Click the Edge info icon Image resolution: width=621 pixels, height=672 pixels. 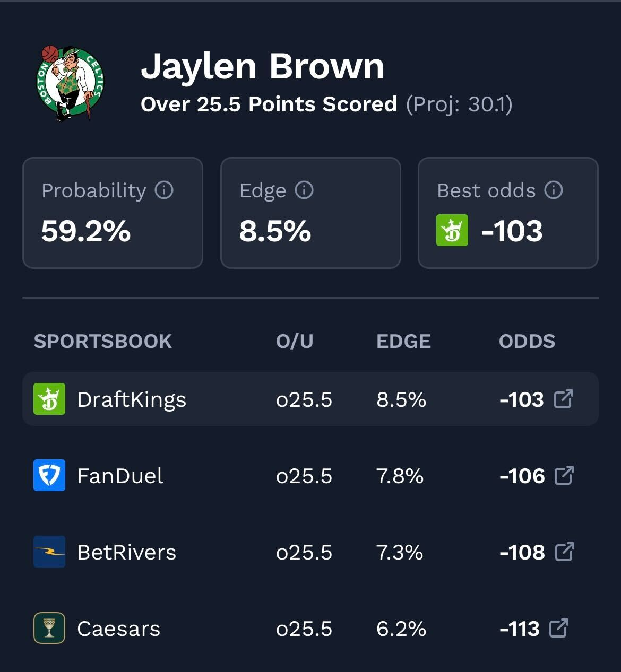tap(304, 190)
